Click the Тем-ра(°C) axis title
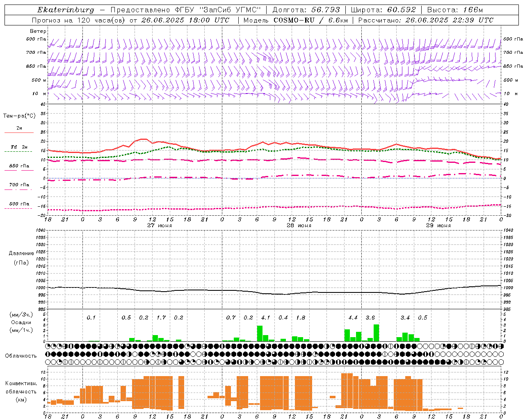Image resolution: width=525 pixels, height=420 pixels. coord(19,116)
